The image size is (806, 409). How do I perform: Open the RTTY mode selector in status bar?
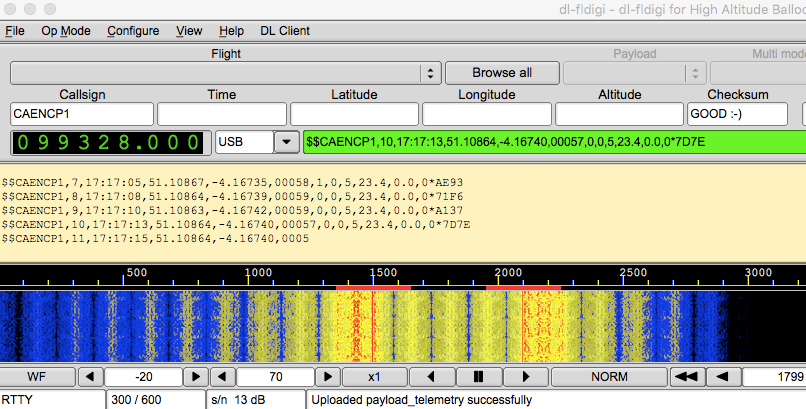pos(52,400)
